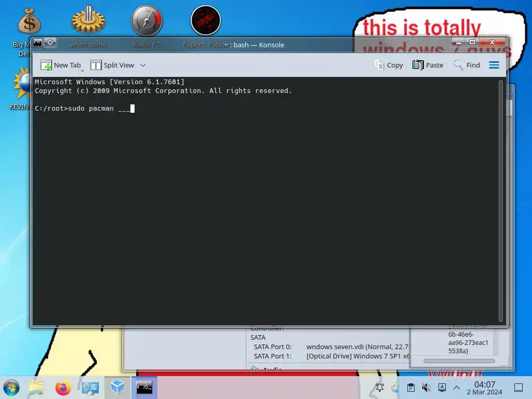532x399 pixels.
Task: Click SATA Port 1 Optical Drive entry
Action: tap(358, 356)
